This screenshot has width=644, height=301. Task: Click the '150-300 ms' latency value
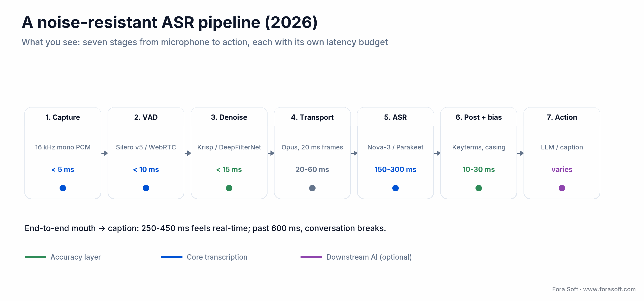click(396, 170)
